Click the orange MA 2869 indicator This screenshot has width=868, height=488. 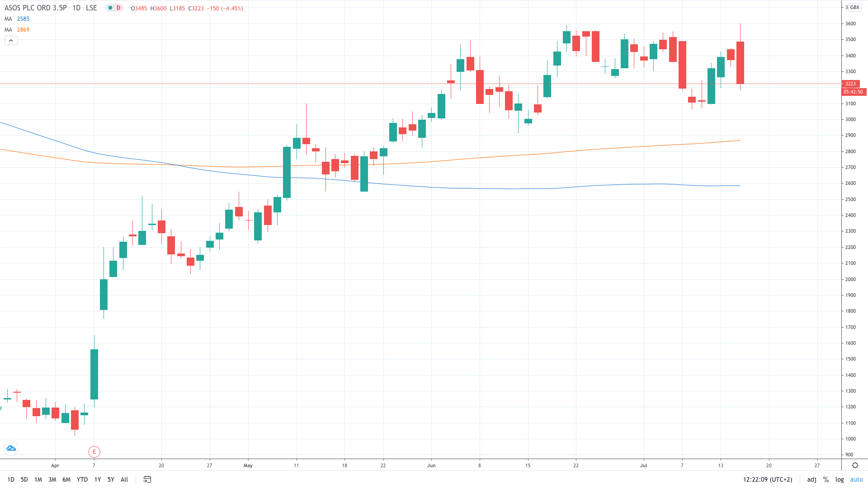click(17, 30)
